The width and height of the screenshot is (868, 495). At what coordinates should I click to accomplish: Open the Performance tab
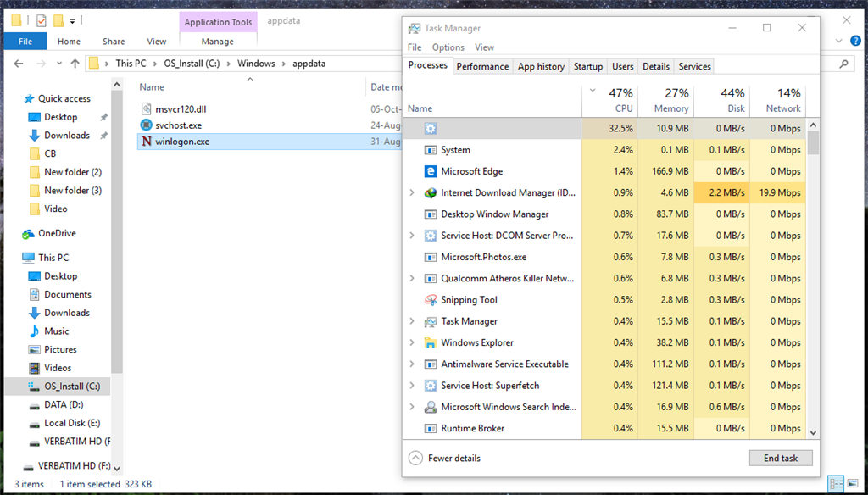tap(482, 66)
